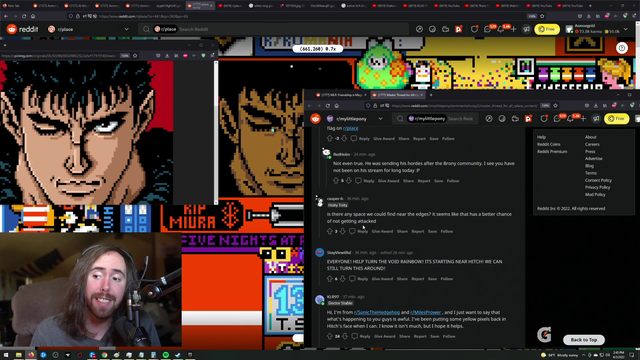Open the Help link in the footer panel
This screenshot has height=360, width=640.
coord(541,137)
